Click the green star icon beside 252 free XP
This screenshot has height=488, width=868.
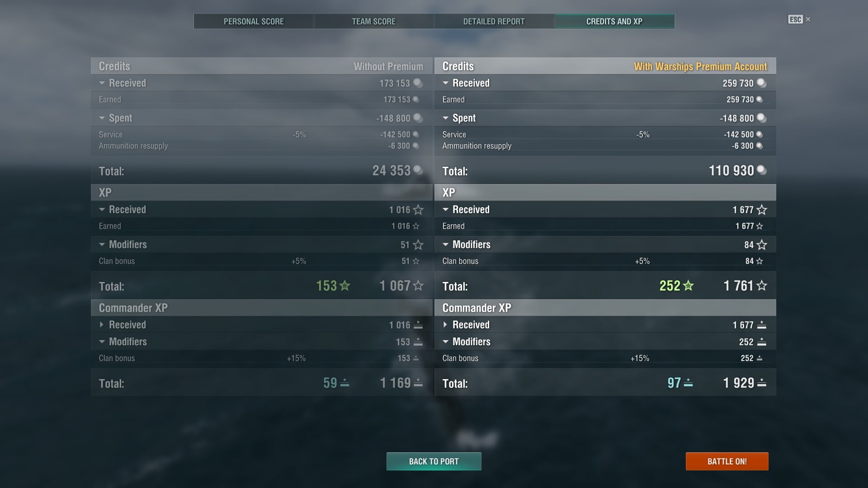[x=689, y=286]
